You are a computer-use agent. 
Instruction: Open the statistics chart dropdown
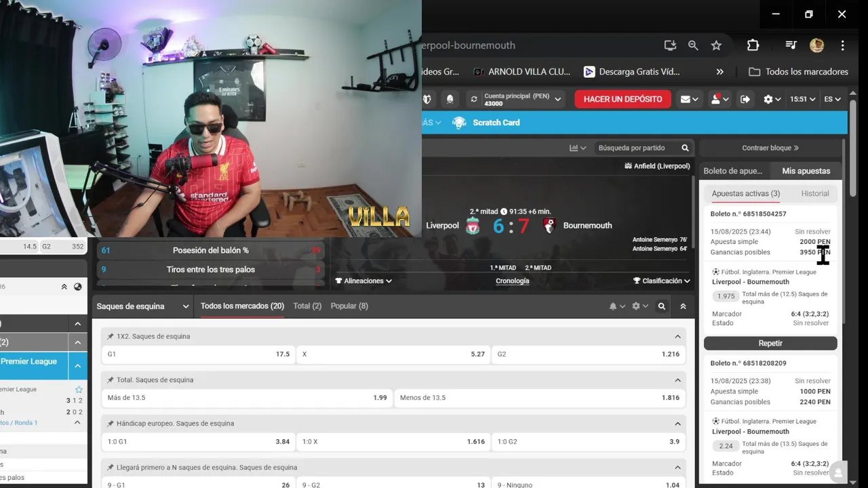coord(578,148)
